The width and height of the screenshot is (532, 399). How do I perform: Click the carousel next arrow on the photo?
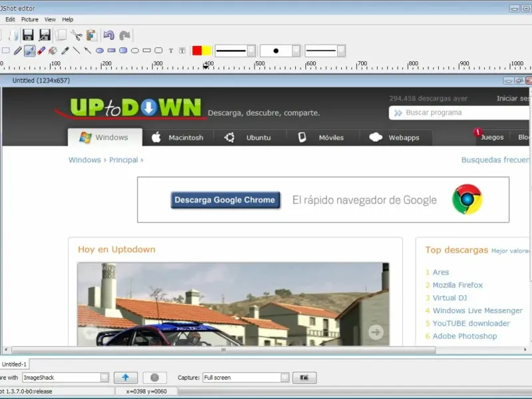point(376,332)
